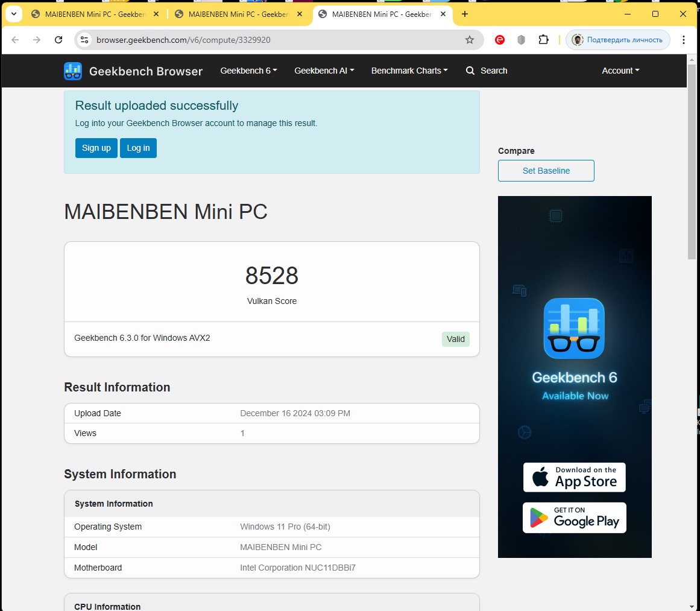Image resolution: width=700 pixels, height=611 pixels.
Task: Click the browser back arrow
Action: click(15, 40)
